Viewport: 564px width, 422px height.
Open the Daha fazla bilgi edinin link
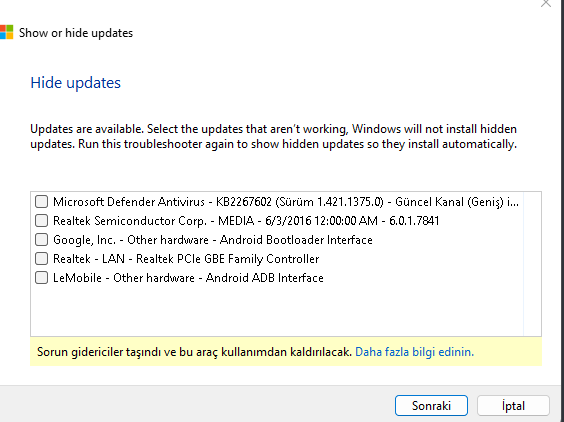(414, 351)
